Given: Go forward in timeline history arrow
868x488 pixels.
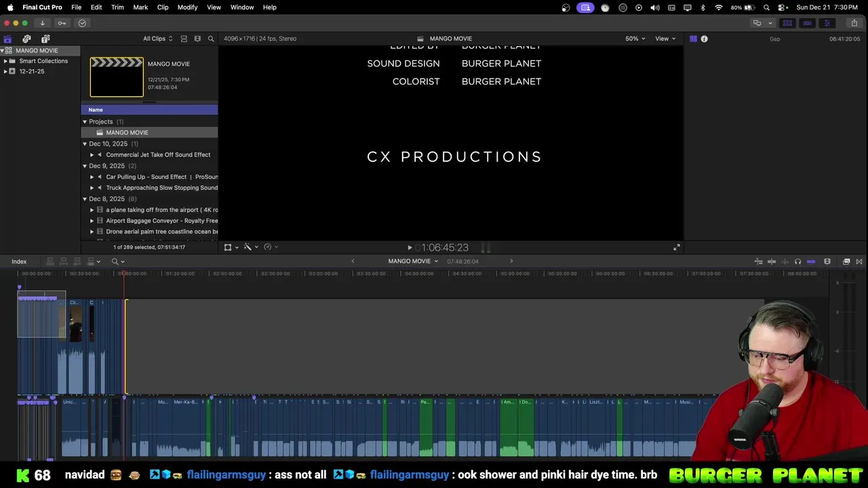Looking at the screenshot, I should (511, 261).
